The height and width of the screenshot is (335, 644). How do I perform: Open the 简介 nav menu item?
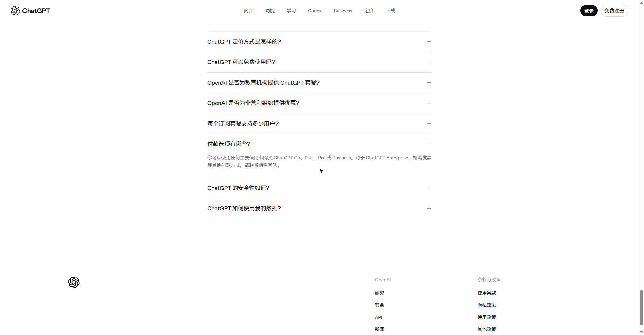pyautogui.click(x=248, y=11)
